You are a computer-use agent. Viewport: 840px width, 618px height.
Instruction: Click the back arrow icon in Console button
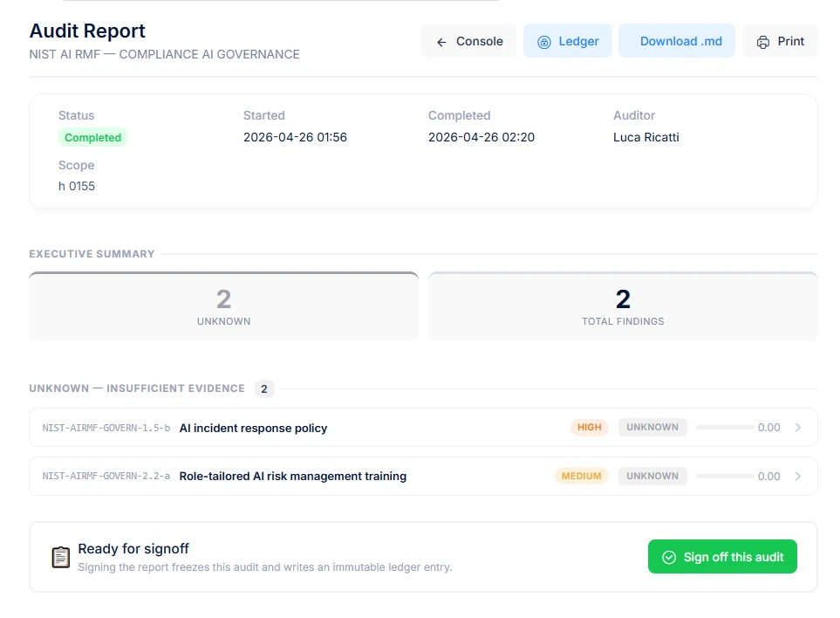click(x=441, y=42)
